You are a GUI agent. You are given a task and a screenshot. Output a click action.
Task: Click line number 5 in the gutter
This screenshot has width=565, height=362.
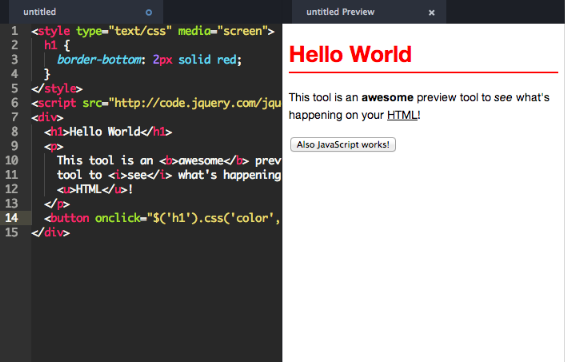(14, 88)
